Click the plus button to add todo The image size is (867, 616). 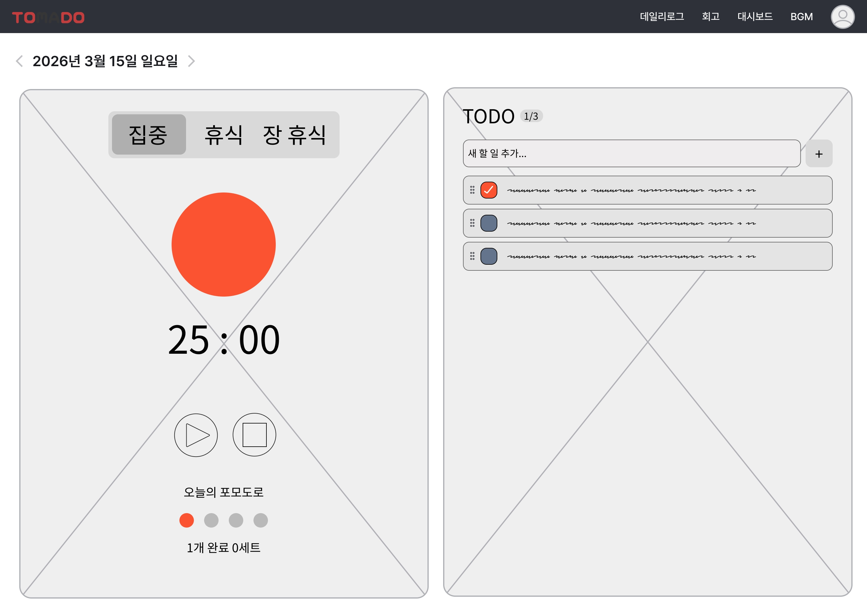click(819, 154)
